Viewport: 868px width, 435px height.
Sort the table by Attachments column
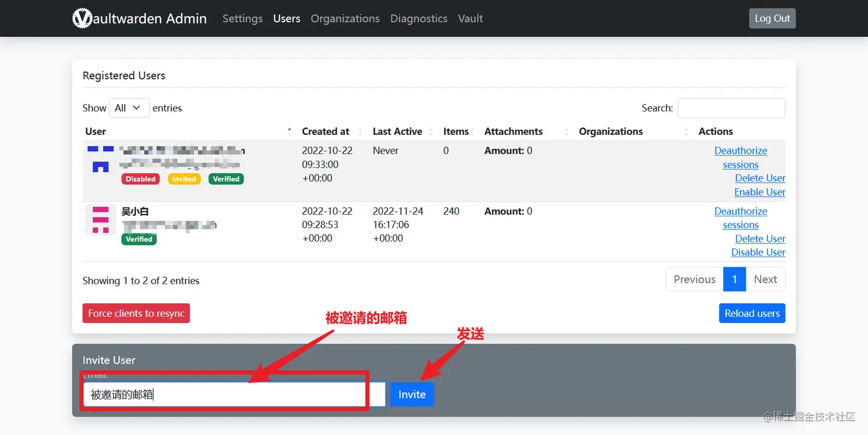527,131
